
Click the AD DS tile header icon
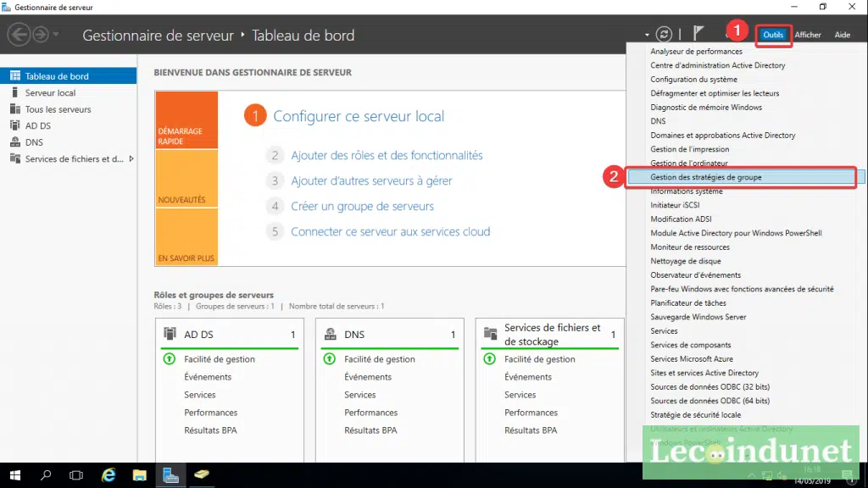pyautogui.click(x=170, y=334)
